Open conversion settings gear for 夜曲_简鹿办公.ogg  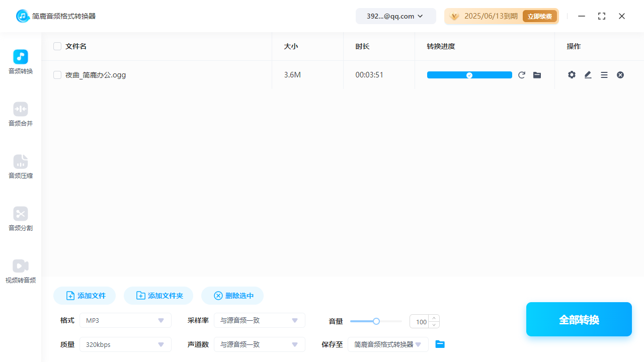tap(572, 74)
